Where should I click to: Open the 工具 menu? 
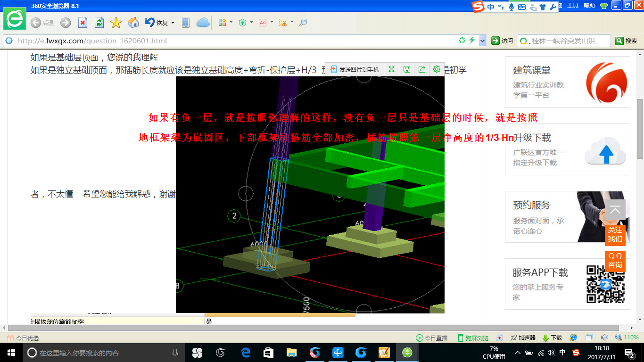pos(572,6)
